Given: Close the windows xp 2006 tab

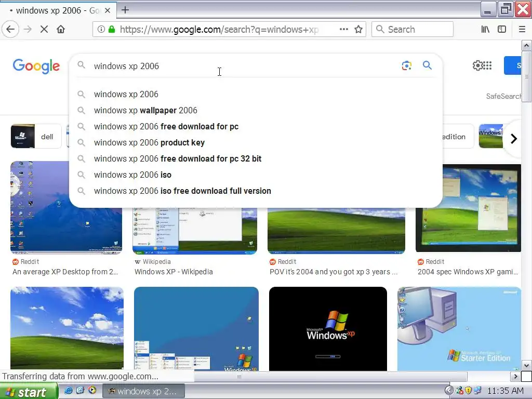Looking at the screenshot, I should (x=107, y=10).
